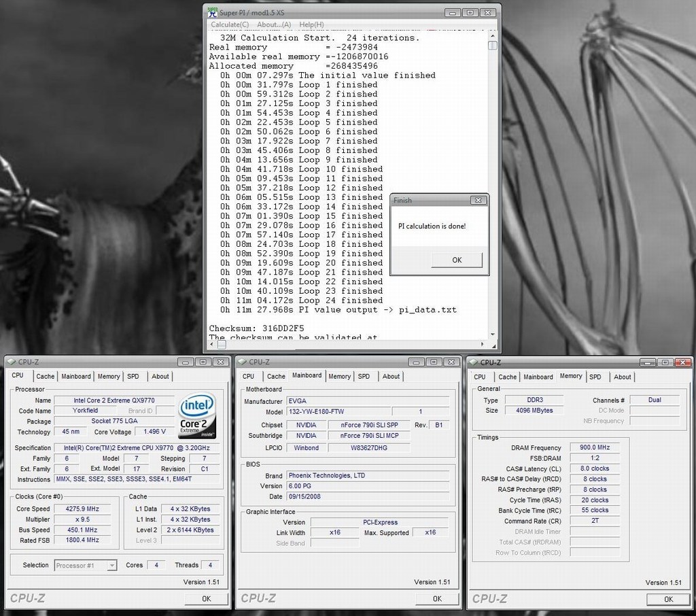Click OK in the left CPU-Z CPU window
The image size is (696, 616).
click(x=207, y=599)
